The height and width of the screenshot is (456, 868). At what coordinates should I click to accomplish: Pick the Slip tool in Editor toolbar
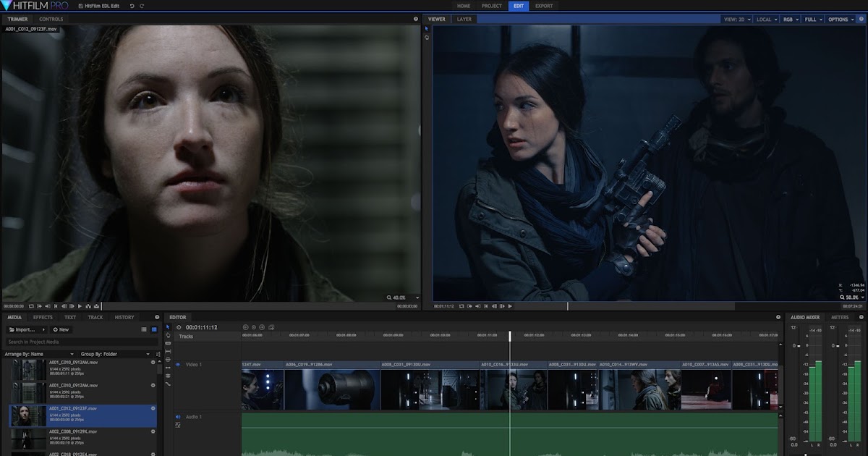[x=168, y=351]
